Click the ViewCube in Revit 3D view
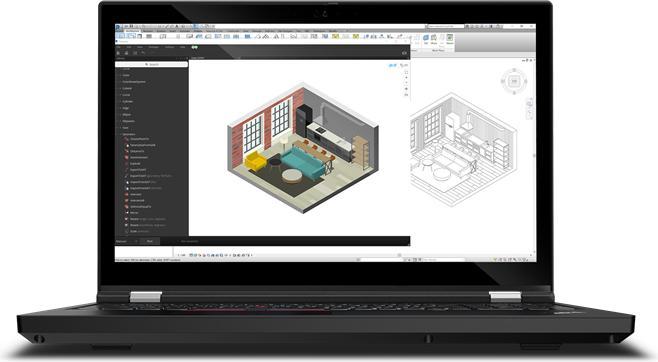Screen dimensions: 658x362 (514, 81)
